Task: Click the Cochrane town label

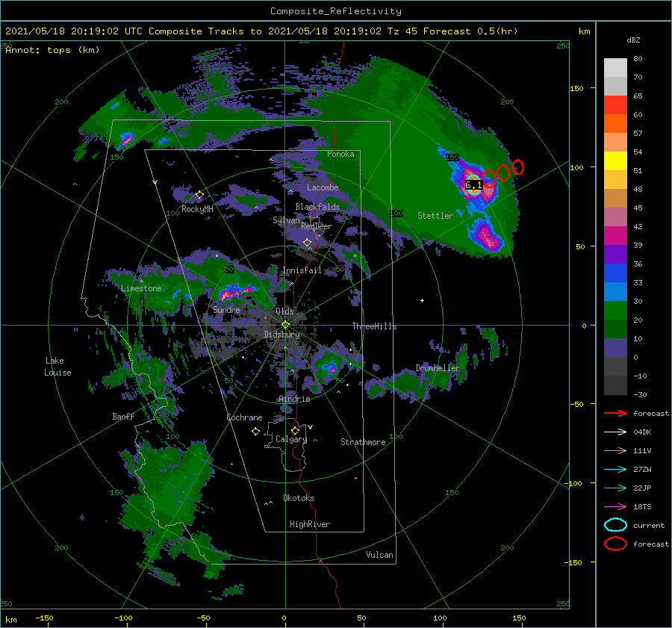Action: (244, 417)
